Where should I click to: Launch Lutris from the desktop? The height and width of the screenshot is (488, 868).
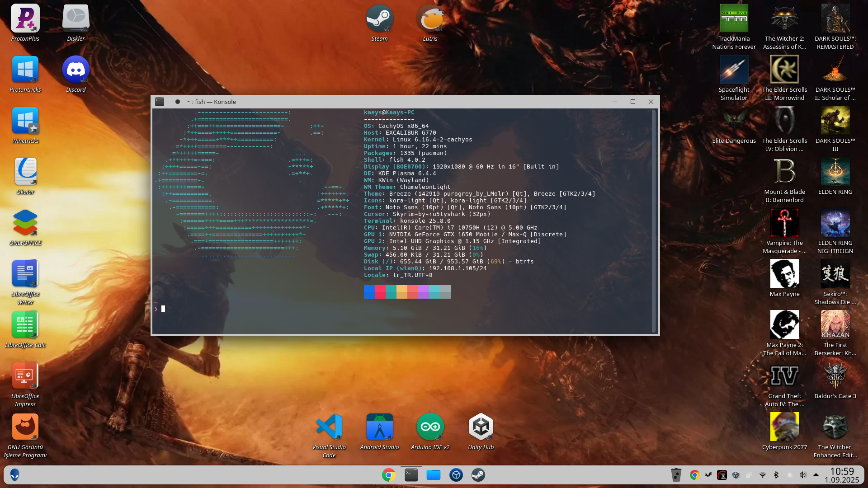tap(430, 19)
